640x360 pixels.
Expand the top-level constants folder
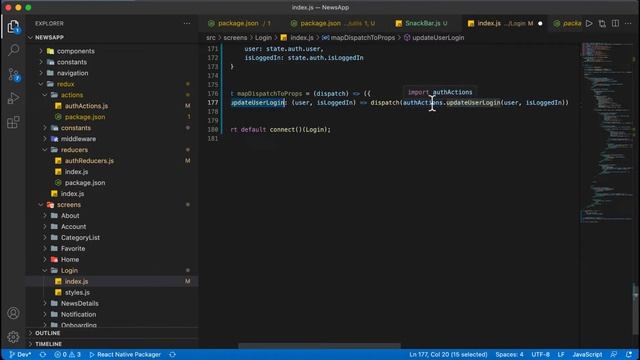[71, 62]
